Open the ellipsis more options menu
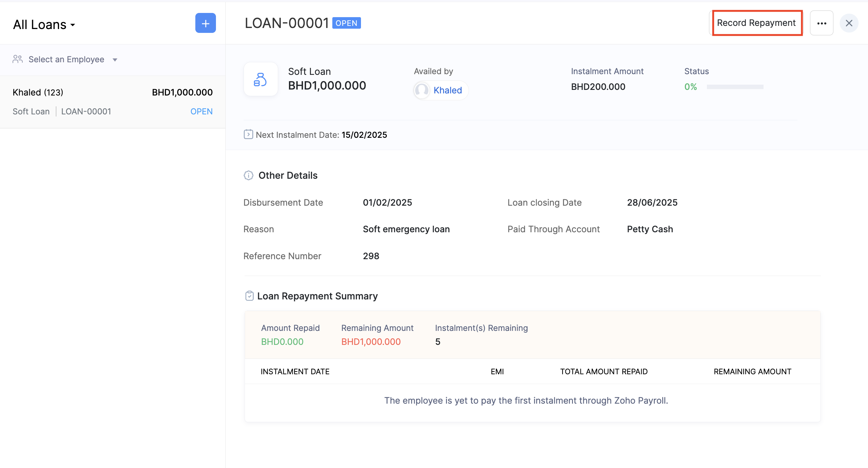This screenshot has width=868, height=468. pyautogui.click(x=822, y=23)
